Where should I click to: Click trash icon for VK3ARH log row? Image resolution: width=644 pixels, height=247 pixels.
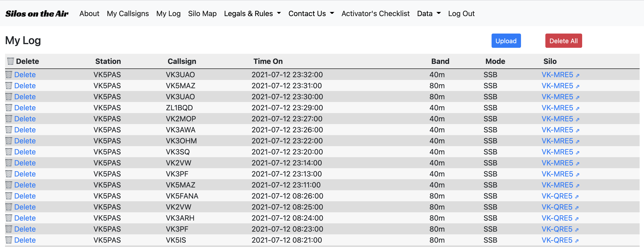point(9,218)
